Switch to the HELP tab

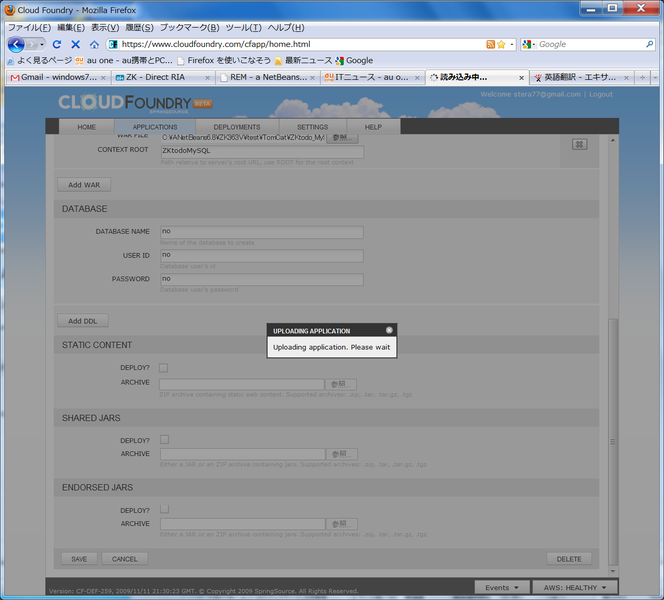click(x=373, y=127)
